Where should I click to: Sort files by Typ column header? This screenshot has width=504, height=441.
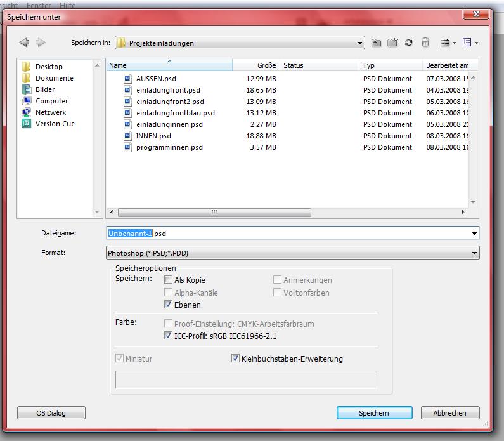[x=369, y=65]
